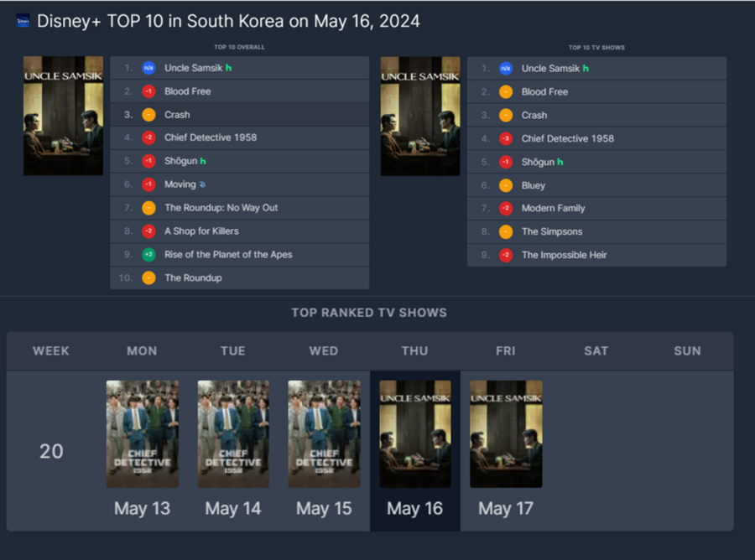
Task: Open Modern Family title link
Action: pos(554,208)
